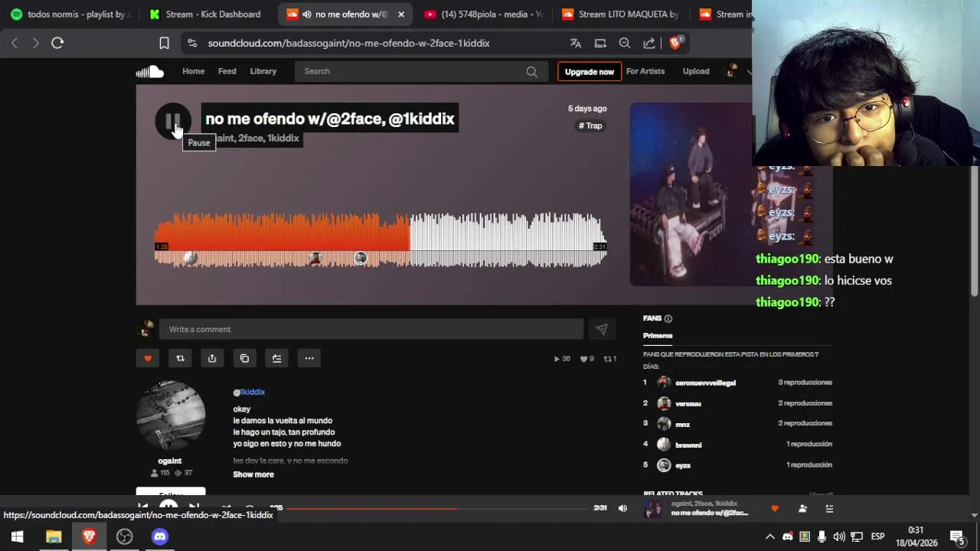
Task: Follow artist icon in the bottom player
Action: [x=802, y=508]
